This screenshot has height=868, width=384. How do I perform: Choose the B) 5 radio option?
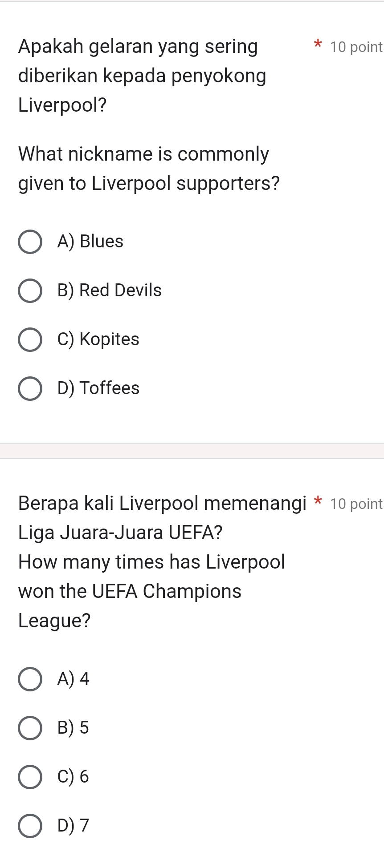click(x=30, y=728)
